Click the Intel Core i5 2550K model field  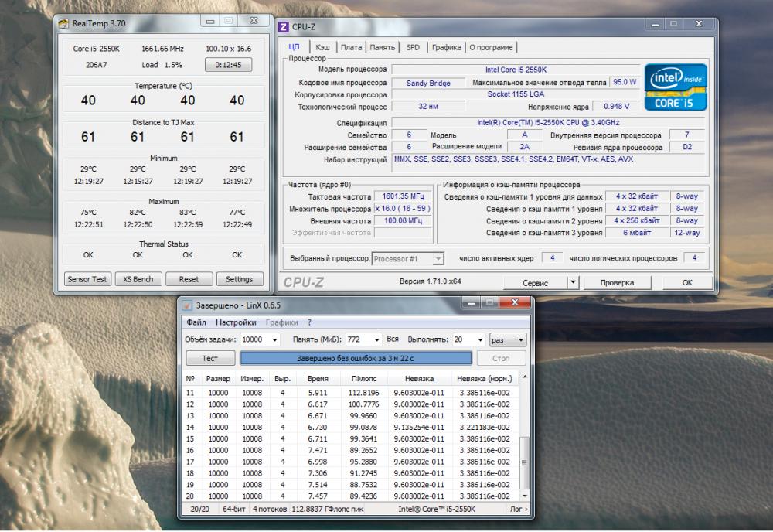pyautogui.click(x=516, y=70)
